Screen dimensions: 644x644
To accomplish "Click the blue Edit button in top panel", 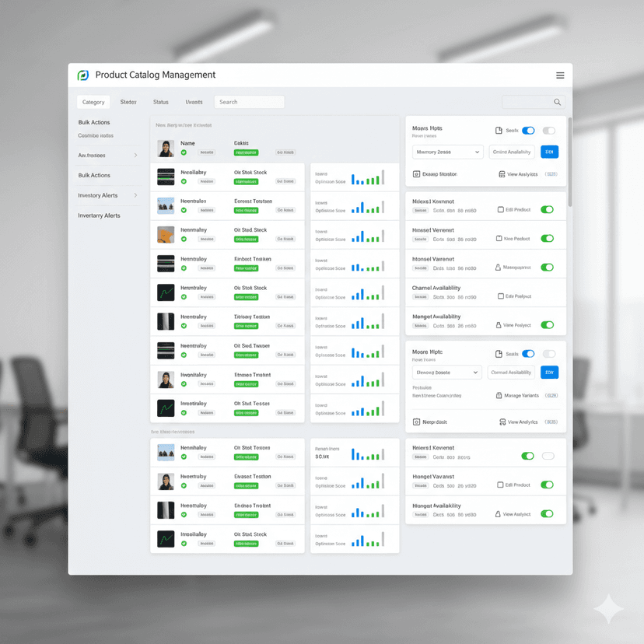I will [549, 152].
